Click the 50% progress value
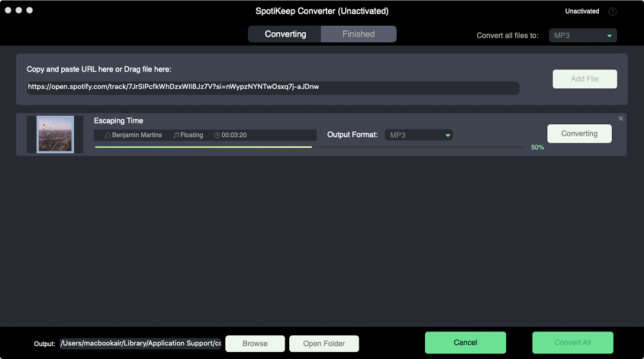This screenshot has width=644, height=359. point(537,147)
